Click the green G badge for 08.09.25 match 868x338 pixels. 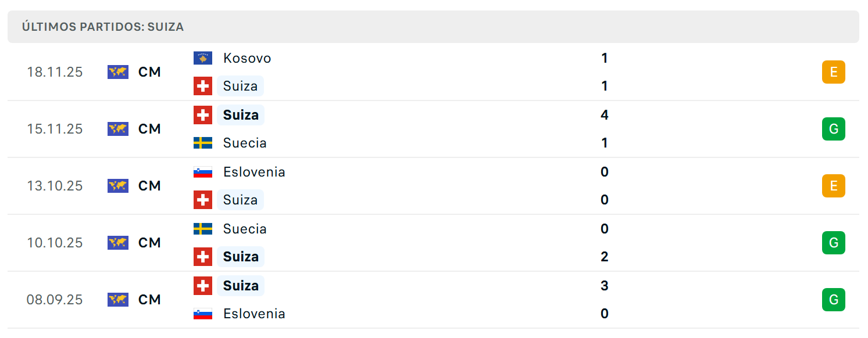pyautogui.click(x=833, y=300)
